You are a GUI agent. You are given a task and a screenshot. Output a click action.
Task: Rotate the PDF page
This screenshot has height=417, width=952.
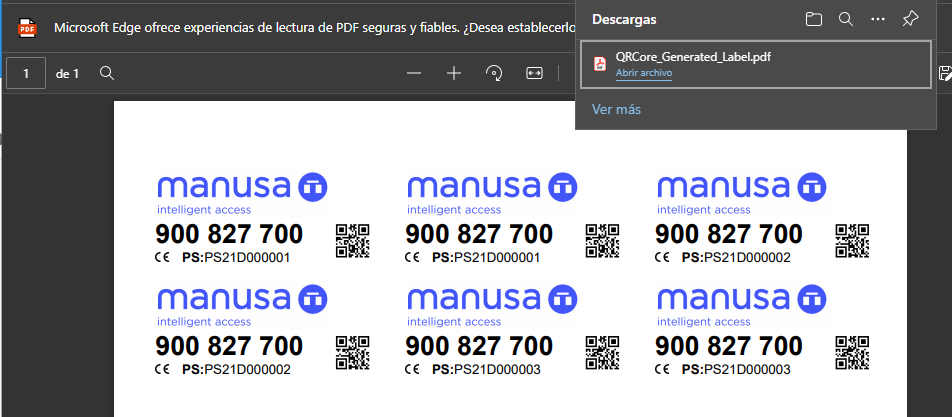click(494, 74)
